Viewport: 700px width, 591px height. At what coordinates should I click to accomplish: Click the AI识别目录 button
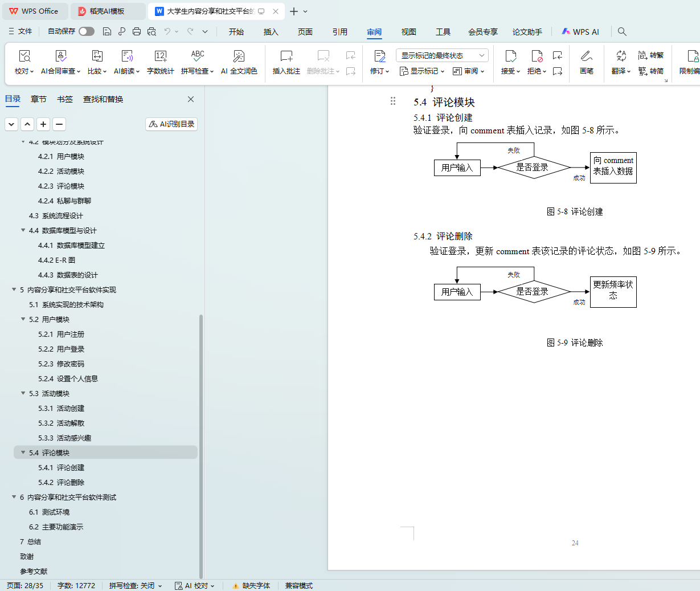(x=171, y=124)
